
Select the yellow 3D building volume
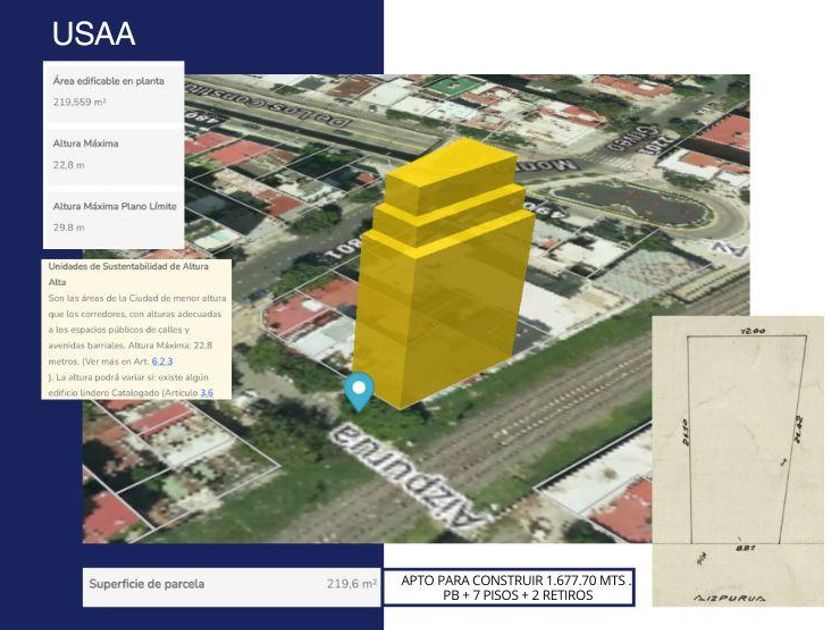pyautogui.click(x=445, y=300)
